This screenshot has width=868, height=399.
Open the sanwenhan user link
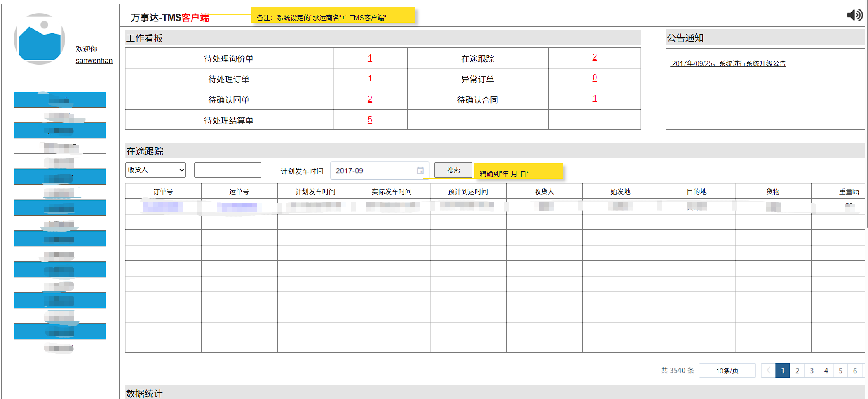click(x=94, y=61)
